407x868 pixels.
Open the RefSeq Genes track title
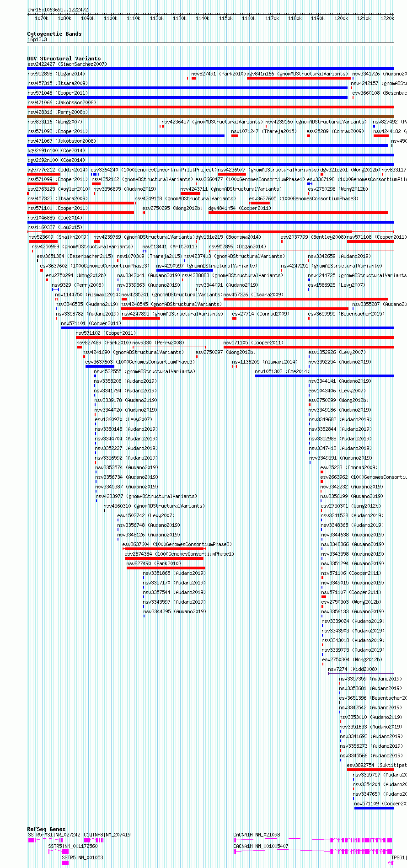46,829
